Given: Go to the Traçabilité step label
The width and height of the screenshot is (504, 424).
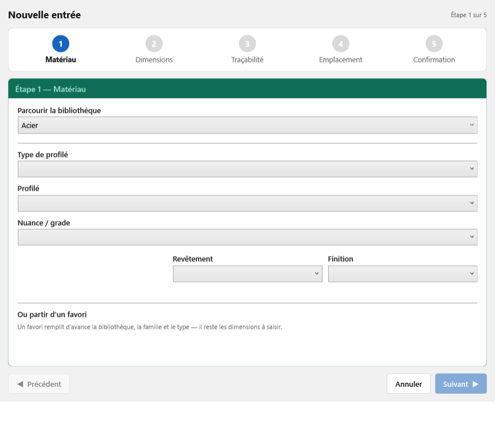Looking at the screenshot, I should click(247, 60).
